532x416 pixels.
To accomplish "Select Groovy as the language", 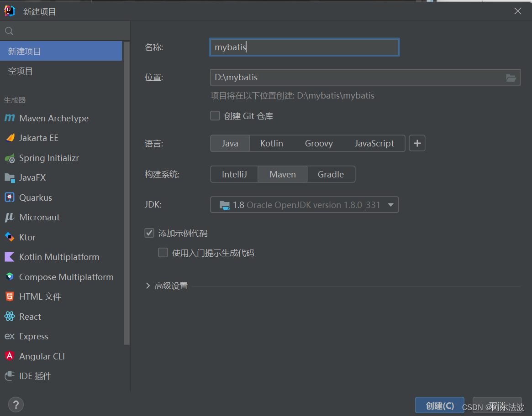I will click(x=319, y=143).
